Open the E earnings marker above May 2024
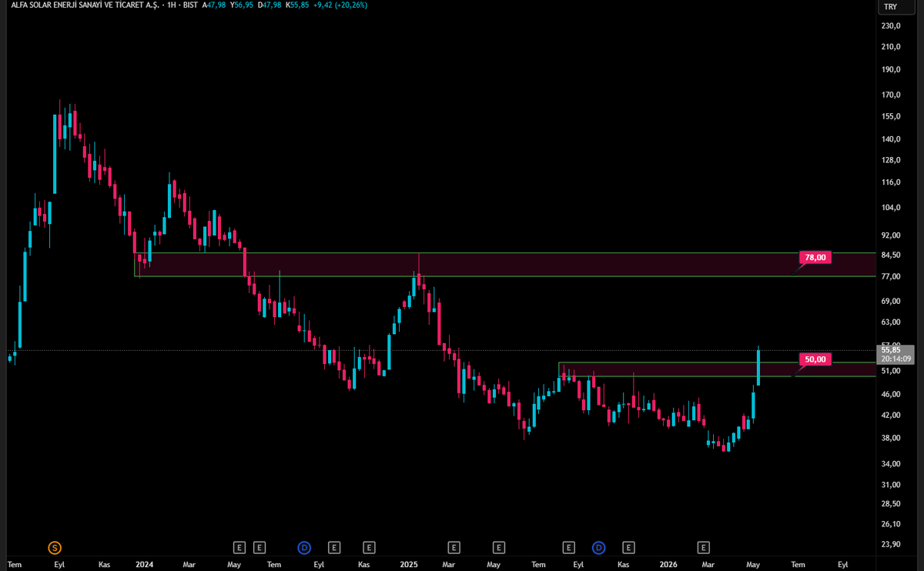Screen dimensions: 924x571 (239, 548)
